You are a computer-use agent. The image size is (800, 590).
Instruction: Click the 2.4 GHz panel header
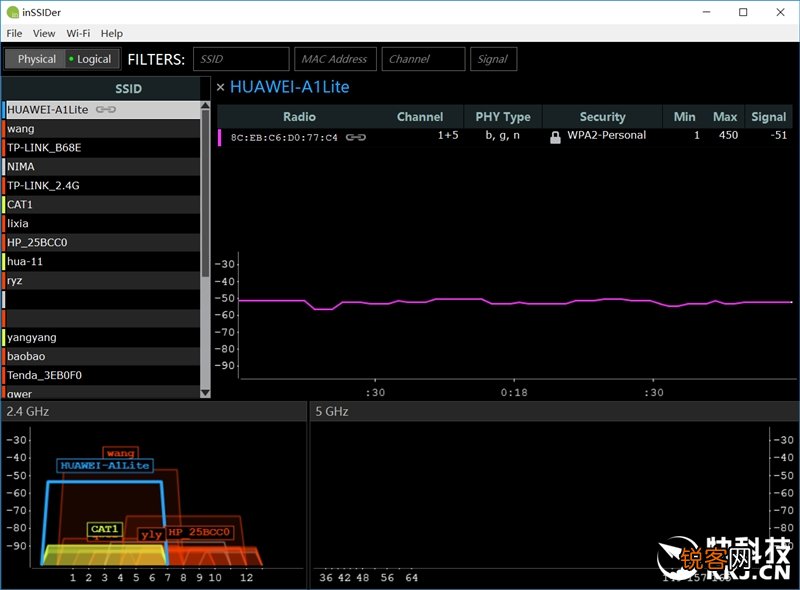[154, 411]
